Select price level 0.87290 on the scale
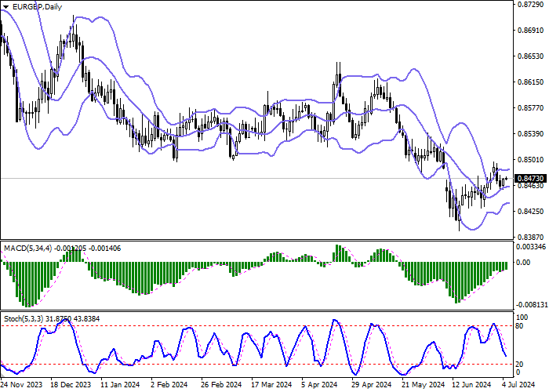This screenshot has width=549, height=392. (x=530, y=4)
